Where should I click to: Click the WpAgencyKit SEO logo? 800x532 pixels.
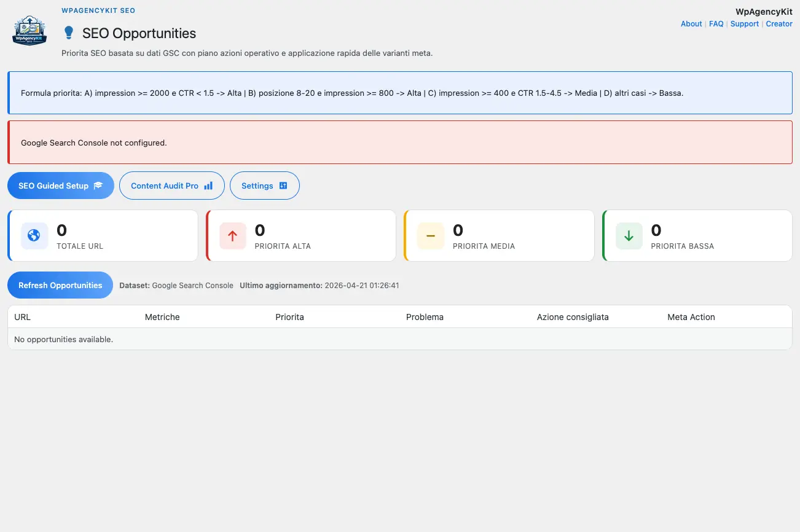(29, 31)
